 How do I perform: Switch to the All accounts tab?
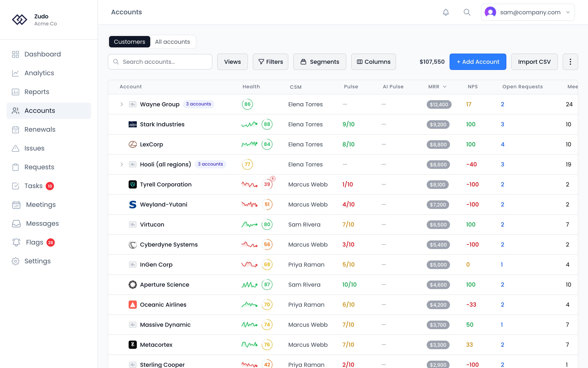coord(173,42)
